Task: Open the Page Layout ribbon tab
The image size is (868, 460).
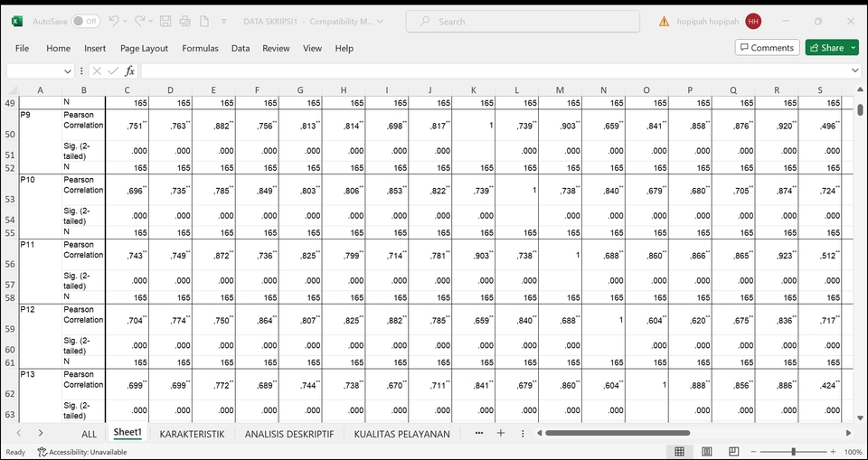Action: click(x=144, y=48)
